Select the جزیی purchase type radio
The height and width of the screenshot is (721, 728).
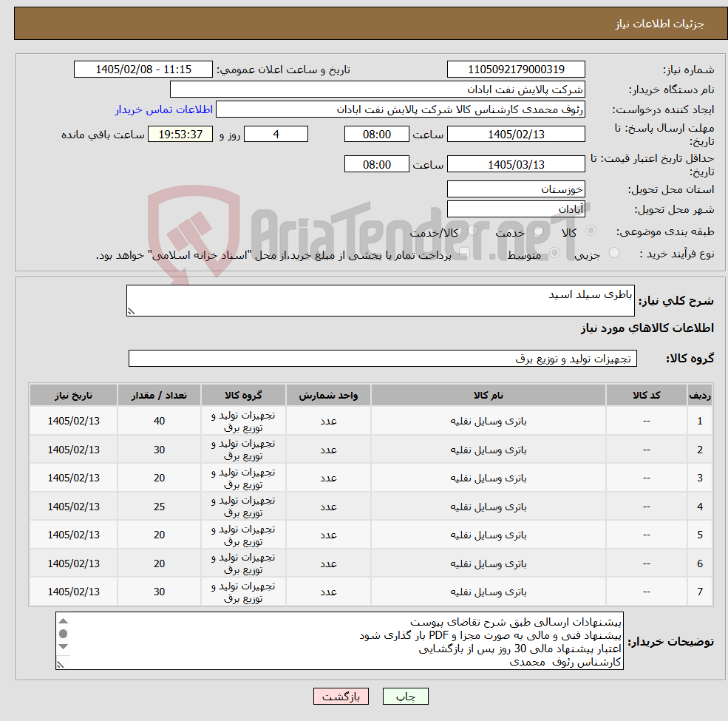(x=613, y=253)
